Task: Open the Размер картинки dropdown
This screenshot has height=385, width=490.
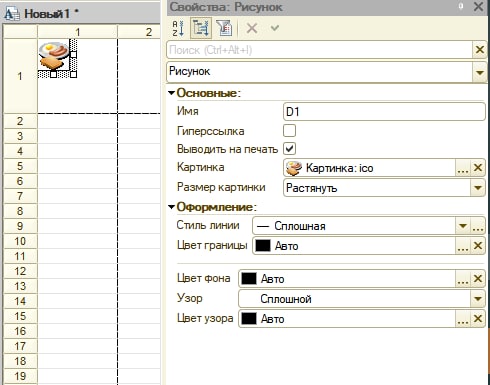Action: [477, 188]
